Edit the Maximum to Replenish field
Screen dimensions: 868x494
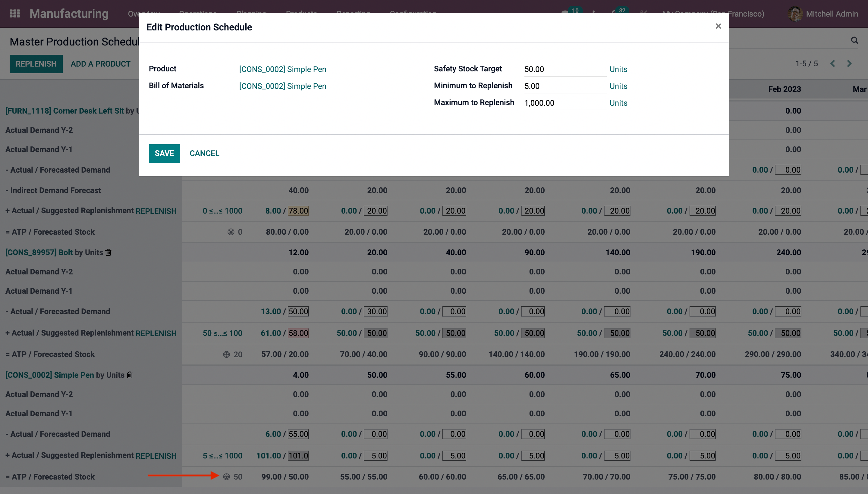coord(565,103)
